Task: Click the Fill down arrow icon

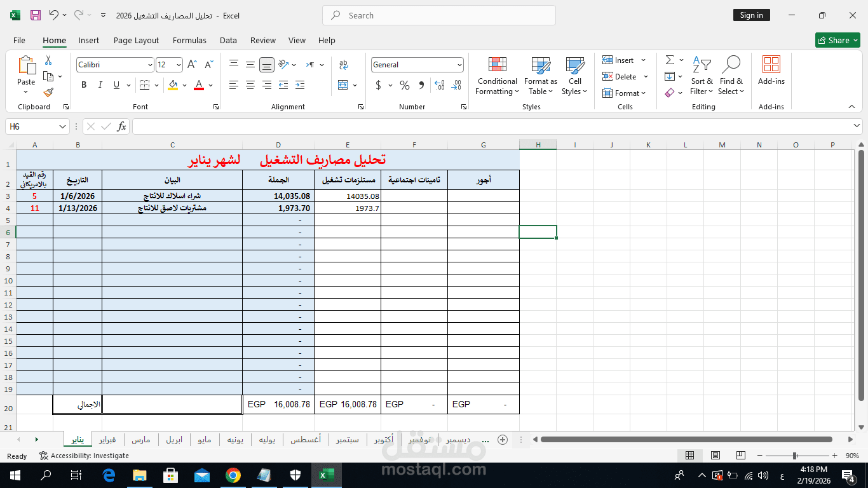Action: click(x=670, y=76)
